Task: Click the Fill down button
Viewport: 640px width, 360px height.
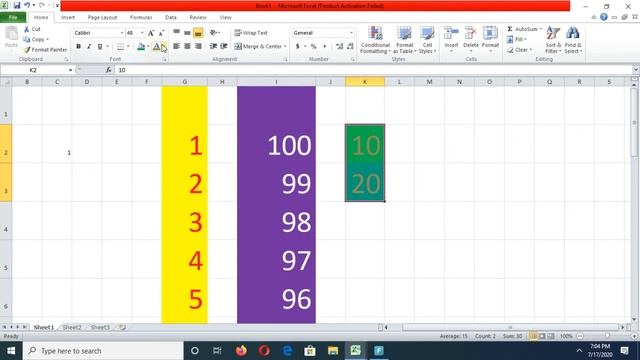Action: pos(516,39)
